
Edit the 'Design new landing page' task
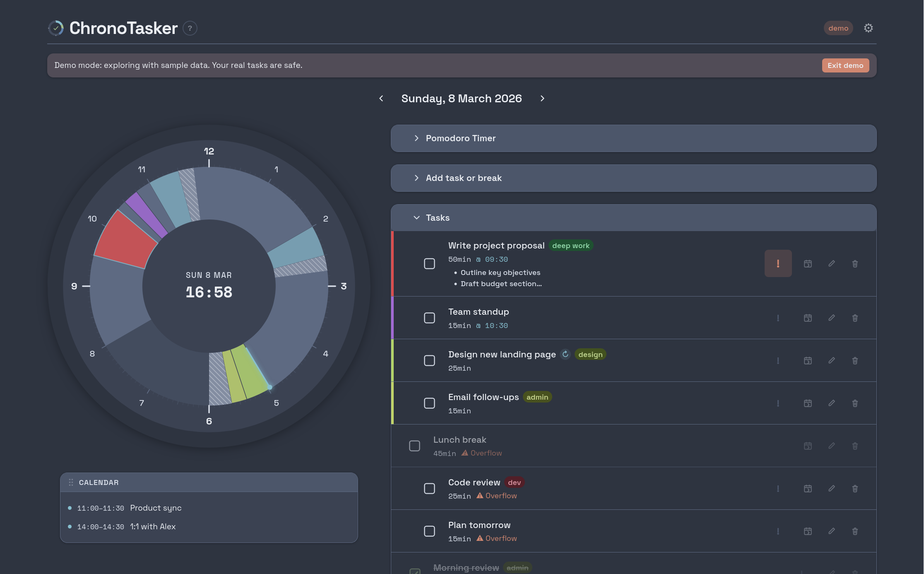pyautogui.click(x=831, y=360)
